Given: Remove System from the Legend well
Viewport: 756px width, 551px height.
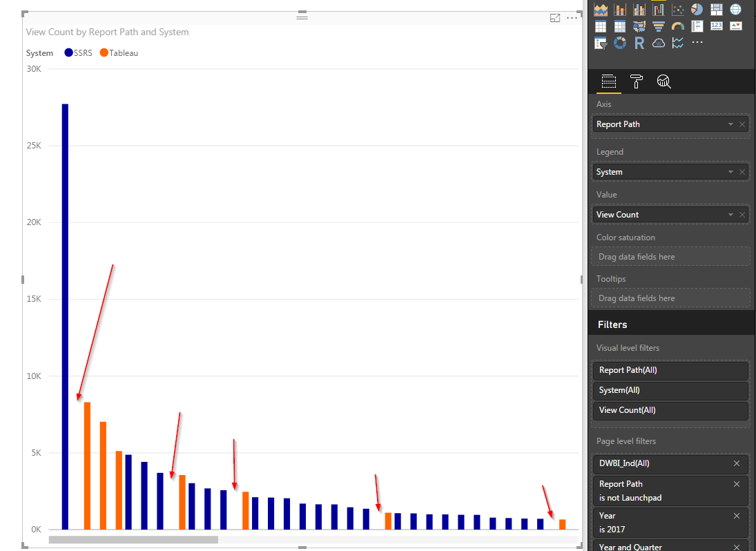Looking at the screenshot, I should coord(742,172).
